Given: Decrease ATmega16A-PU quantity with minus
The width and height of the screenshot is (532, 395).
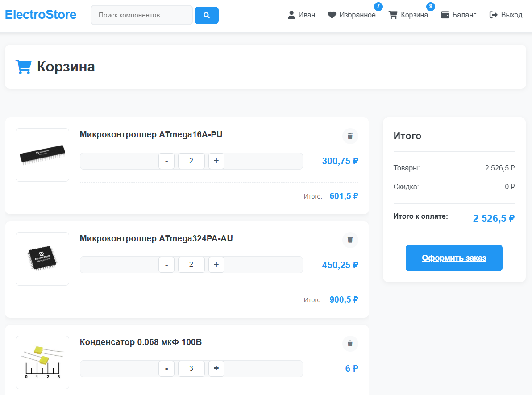Looking at the screenshot, I should point(166,161).
